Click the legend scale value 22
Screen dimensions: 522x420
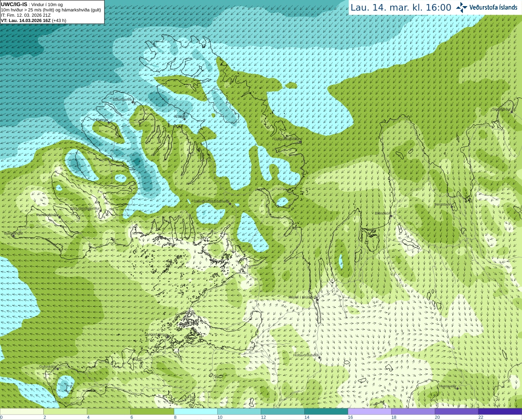[x=481, y=417]
